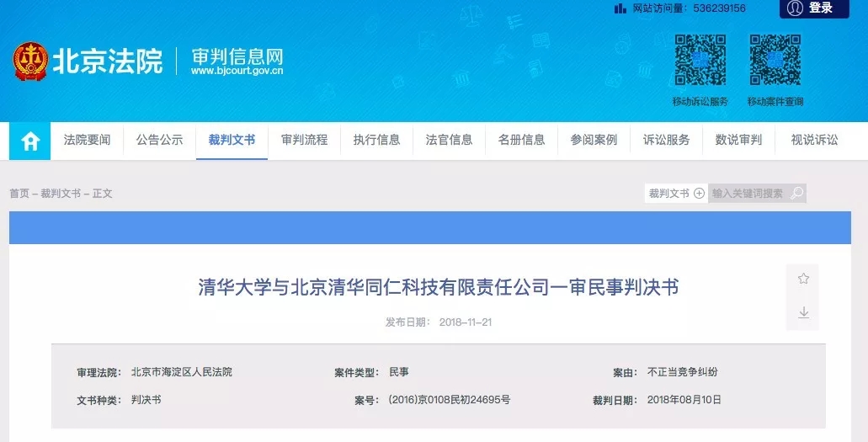Open the 诉讼服务 menu item
The width and height of the screenshot is (868, 442).
point(666,140)
